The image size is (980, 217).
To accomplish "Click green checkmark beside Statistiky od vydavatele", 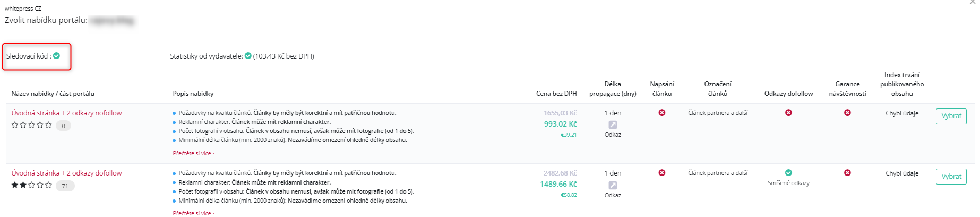I will pos(248,56).
